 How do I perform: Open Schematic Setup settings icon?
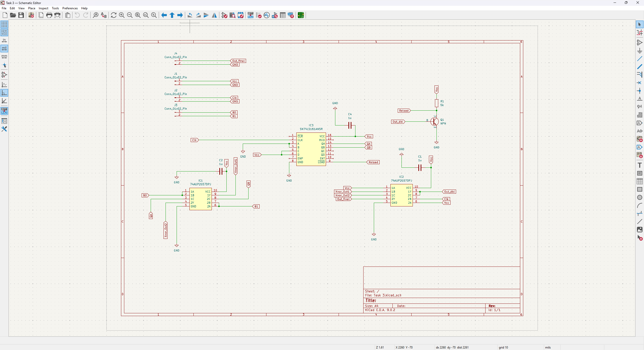click(31, 15)
